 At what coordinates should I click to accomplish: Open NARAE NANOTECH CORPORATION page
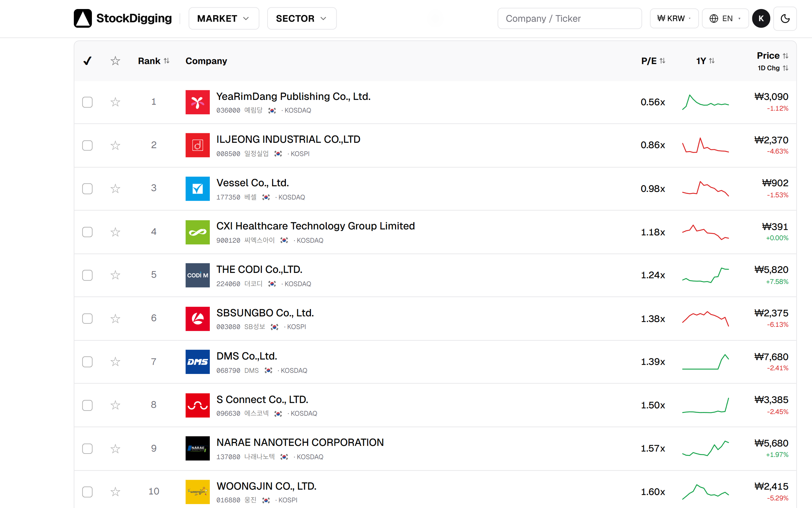(300, 443)
